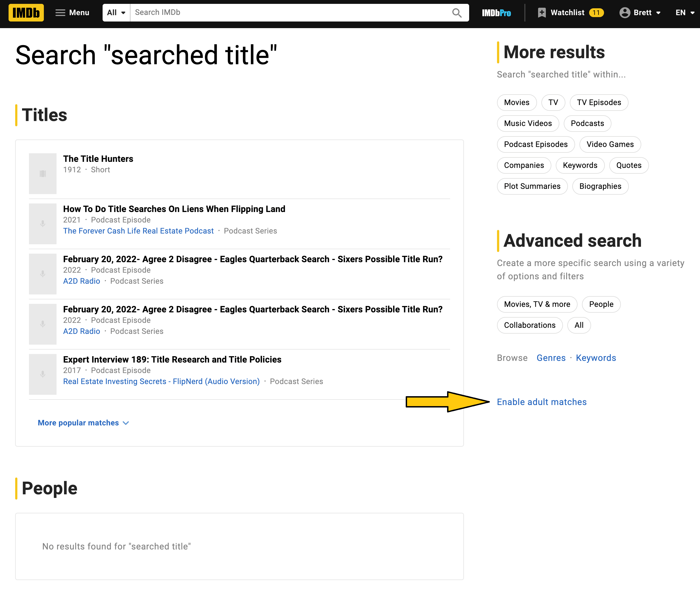This screenshot has height=590, width=700.
Task: Open the Browse Genres link
Action: click(551, 358)
